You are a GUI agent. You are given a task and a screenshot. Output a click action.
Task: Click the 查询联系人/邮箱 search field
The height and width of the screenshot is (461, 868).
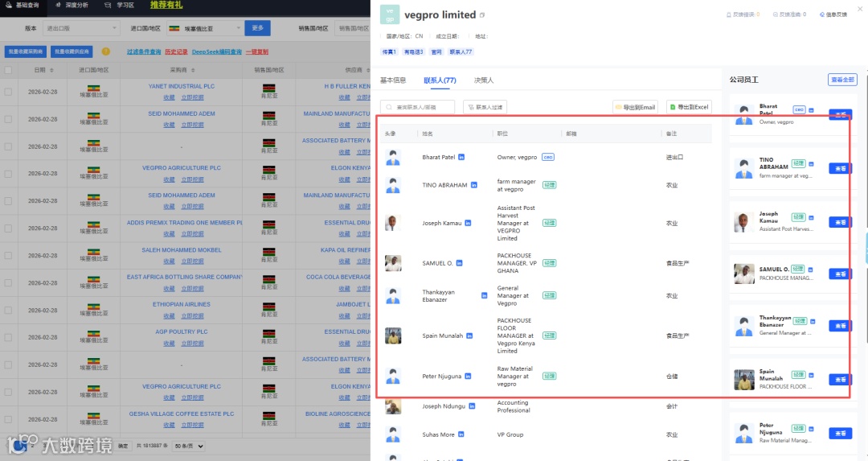pyautogui.click(x=417, y=107)
